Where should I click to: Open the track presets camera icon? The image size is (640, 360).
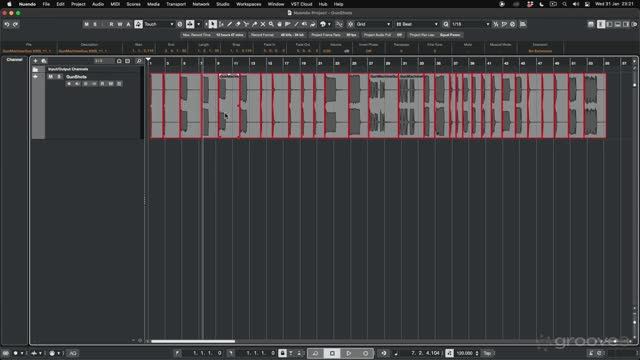(44, 61)
